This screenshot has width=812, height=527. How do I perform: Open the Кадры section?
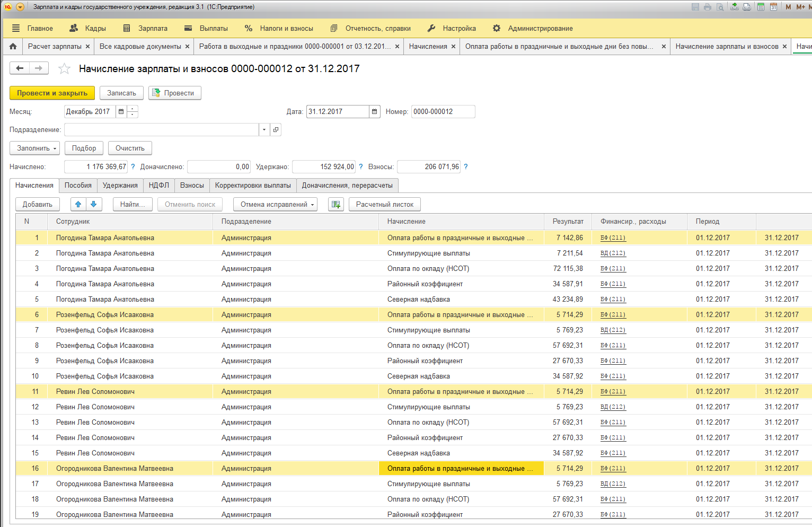(x=88, y=28)
